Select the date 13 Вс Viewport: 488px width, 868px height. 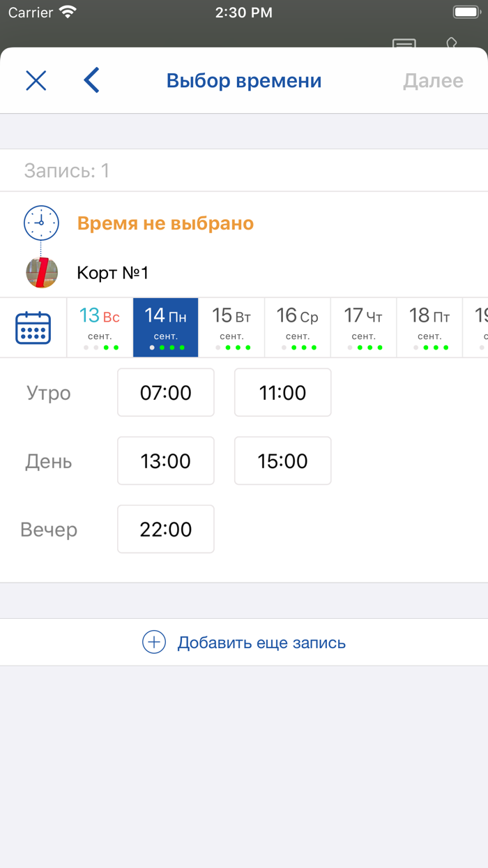click(100, 327)
